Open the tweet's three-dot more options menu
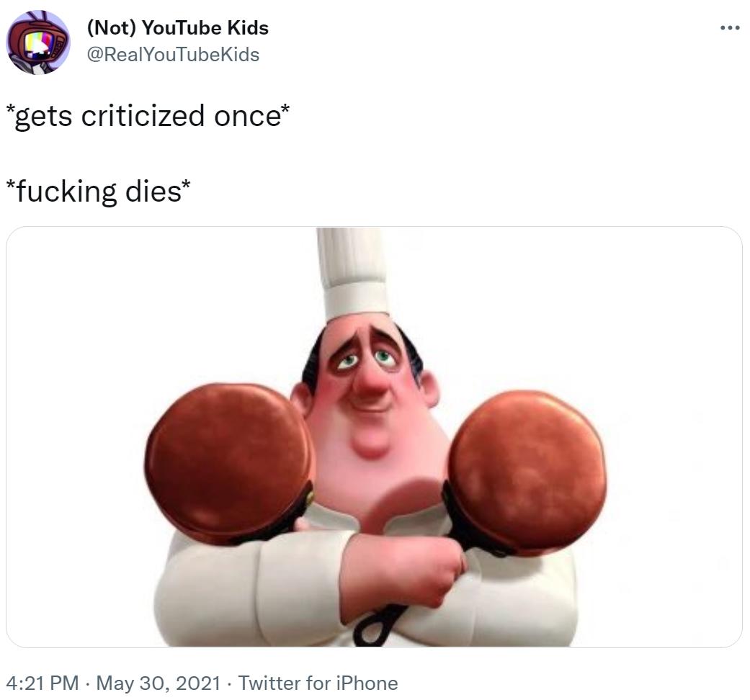 tap(729, 28)
